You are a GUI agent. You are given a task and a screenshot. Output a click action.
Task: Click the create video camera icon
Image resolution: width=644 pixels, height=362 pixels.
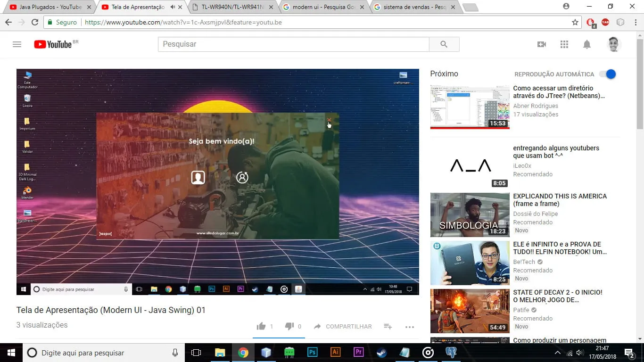542,44
